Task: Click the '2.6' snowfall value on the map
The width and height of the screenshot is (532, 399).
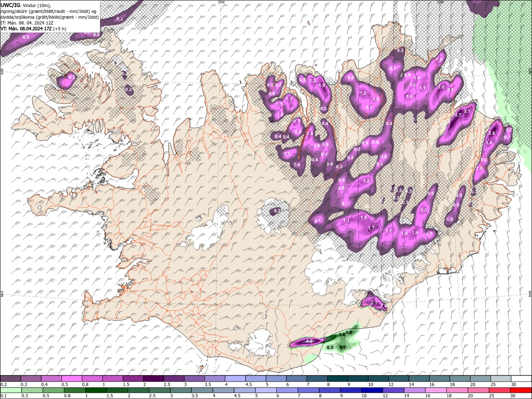Action: [x=492, y=133]
